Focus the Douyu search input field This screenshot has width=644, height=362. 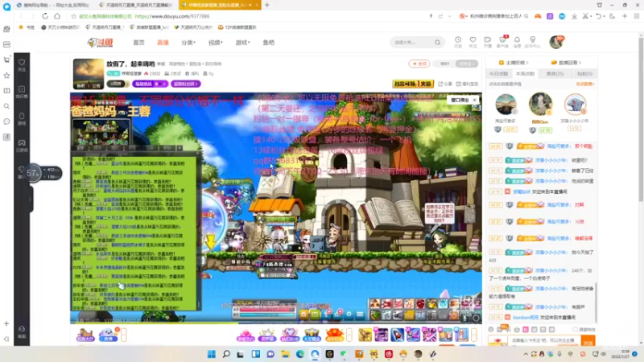[412, 43]
